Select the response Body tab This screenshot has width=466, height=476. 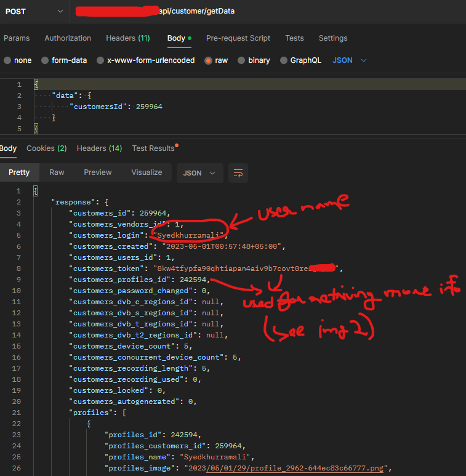pyautogui.click(x=8, y=148)
